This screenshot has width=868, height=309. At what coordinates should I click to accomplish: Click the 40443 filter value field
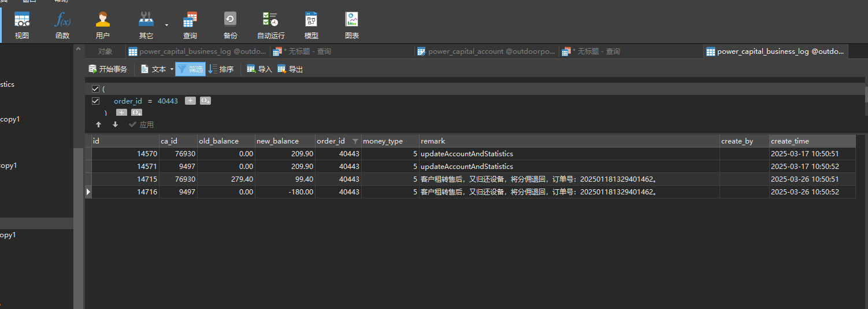pyautogui.click(x=168, y=101)
